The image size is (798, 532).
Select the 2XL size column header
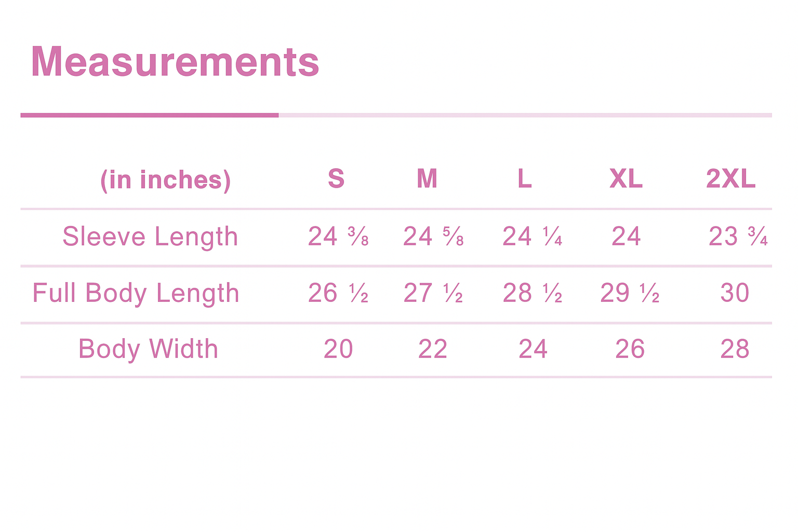730,179
